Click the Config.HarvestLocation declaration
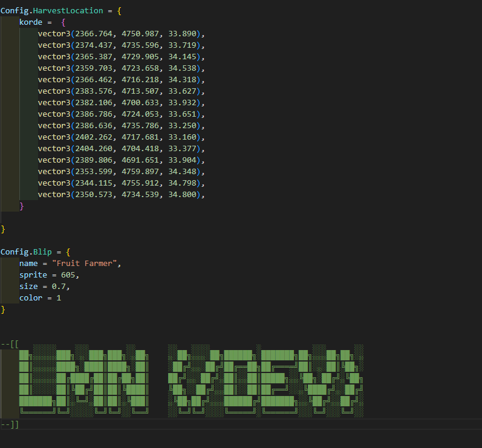 [x=61, y=11]
